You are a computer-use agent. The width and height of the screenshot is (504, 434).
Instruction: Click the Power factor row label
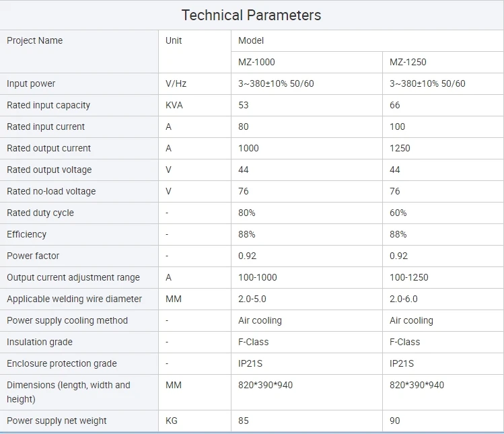pyautogui.click(x=33, y=256)
